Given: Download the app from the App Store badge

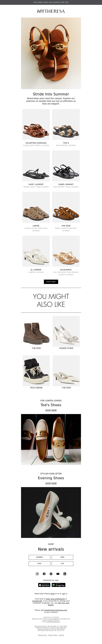Looking at the screenshot, I should tap(44, 585).
